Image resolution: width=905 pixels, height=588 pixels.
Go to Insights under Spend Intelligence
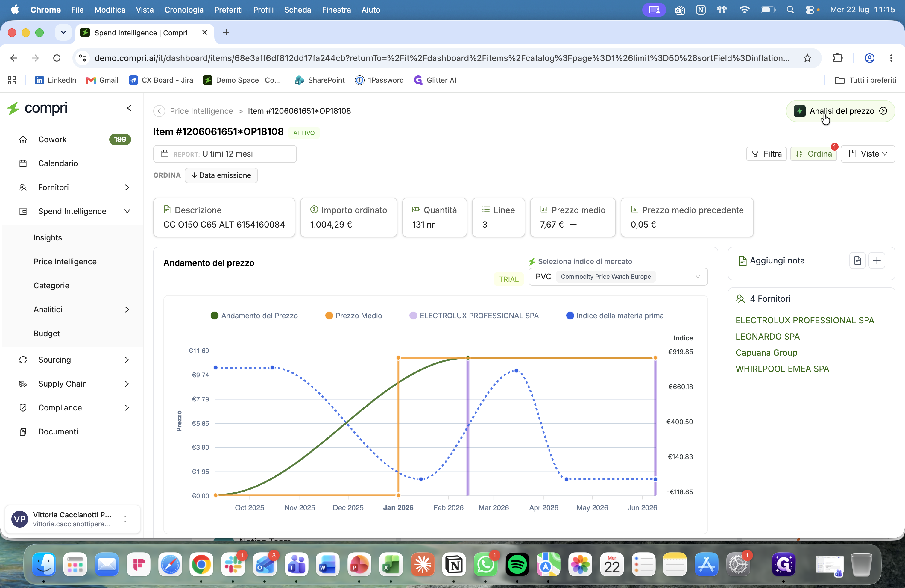pyautogui.click(x=48, y=238)
